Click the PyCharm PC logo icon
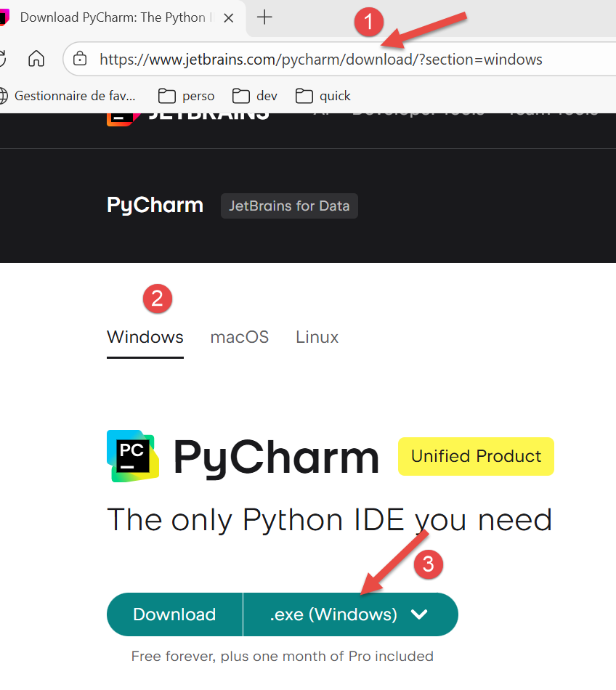This screenshot has width=616, height=690. point(132,455)
